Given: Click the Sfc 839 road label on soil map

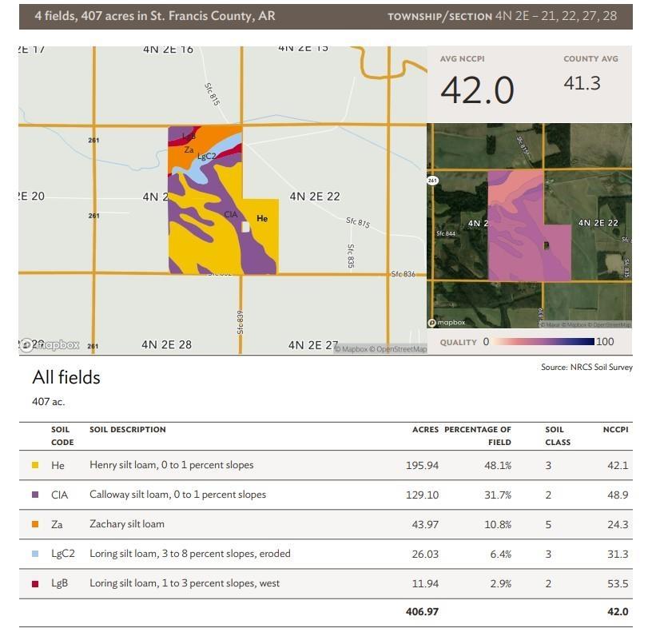Looking at the screenshot, I should click(240, 322).
